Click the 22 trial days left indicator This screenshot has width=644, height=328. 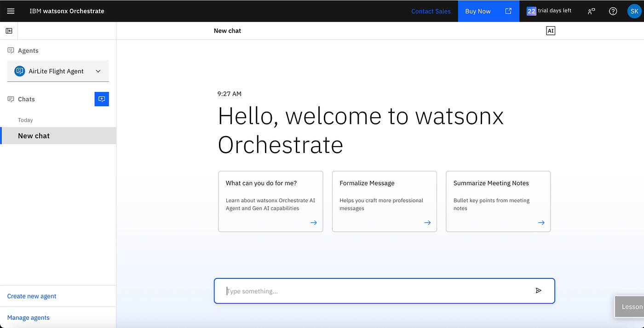click(549, 11)
